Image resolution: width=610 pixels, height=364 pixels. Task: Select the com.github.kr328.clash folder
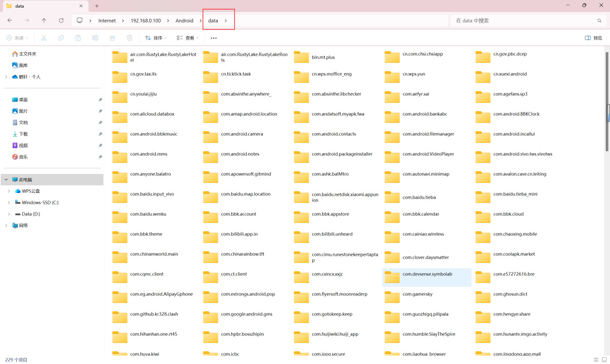pyautogui.click(x=154, y=317)
